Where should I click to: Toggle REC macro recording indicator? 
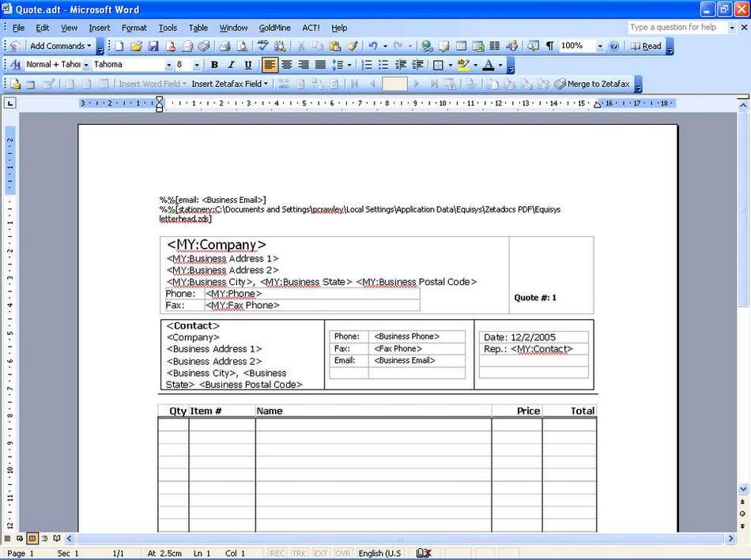click(277, 554)
